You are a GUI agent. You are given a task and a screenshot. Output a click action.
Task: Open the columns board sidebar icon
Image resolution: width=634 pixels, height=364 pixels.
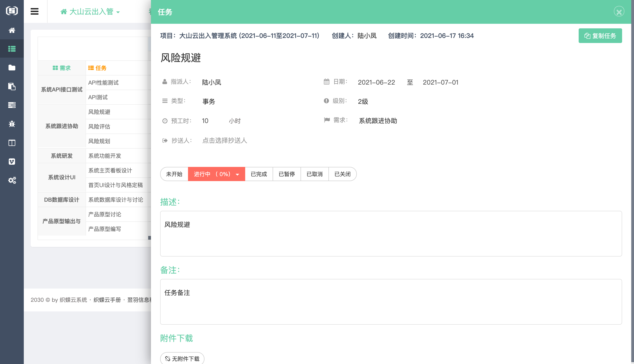click(12, 143)
